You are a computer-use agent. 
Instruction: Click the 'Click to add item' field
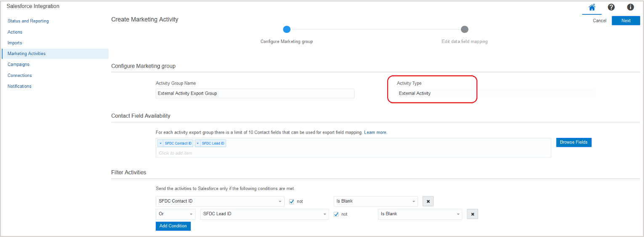(353, 153)
